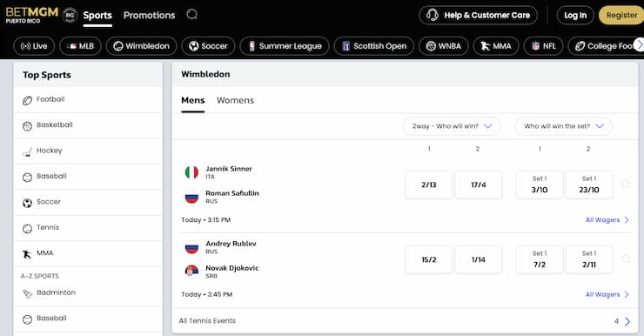Click Baseball icon under Top Sports list
This screenshot has height=336, width=644.
[27, 178]
